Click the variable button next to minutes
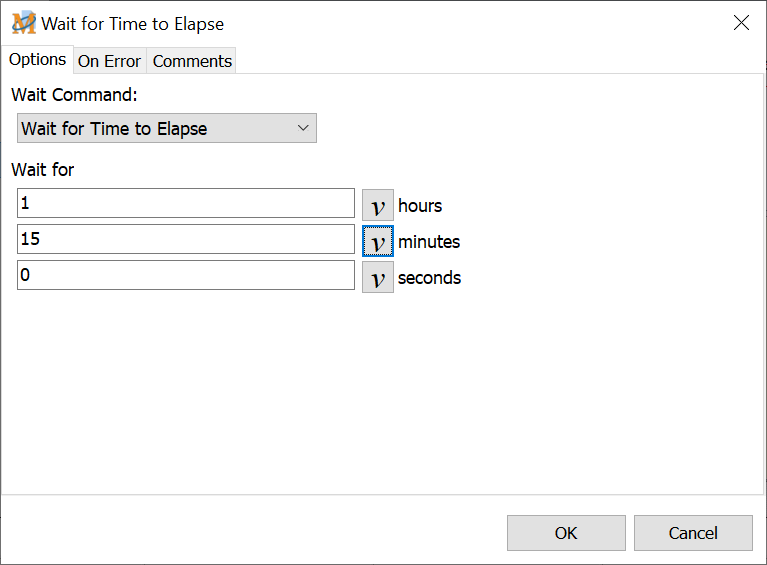Image resolution: width=767 pixels, height=565 pixels. [x=377, y=241]
